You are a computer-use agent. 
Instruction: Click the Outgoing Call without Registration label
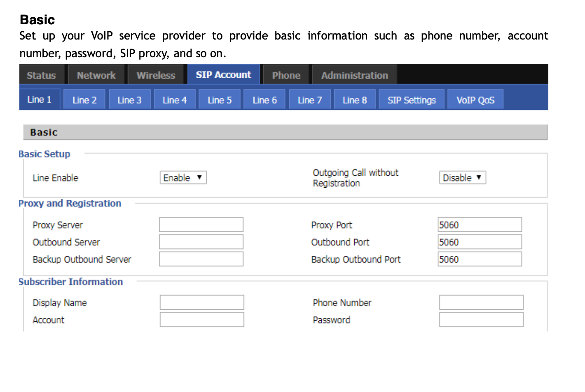point(356,178)
